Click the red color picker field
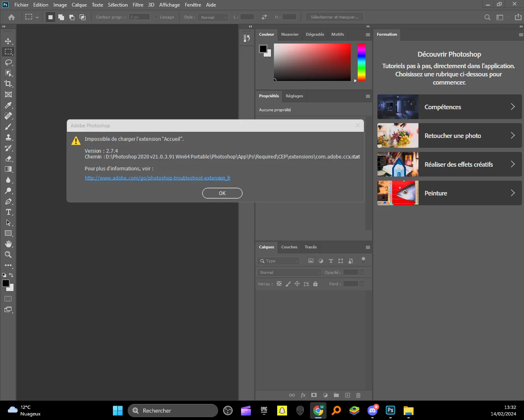Image resolution: width=524 pixels, height=420 pixels. [313, 62]
